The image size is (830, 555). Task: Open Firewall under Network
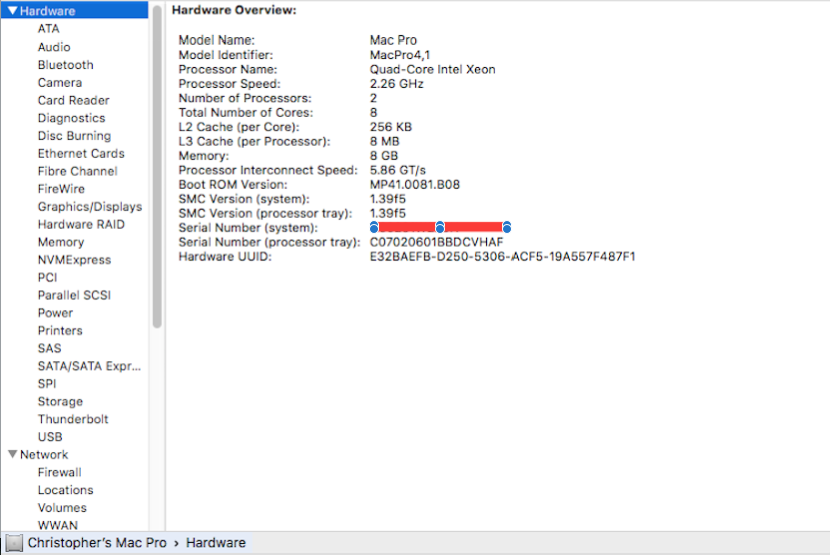point(59,472)
